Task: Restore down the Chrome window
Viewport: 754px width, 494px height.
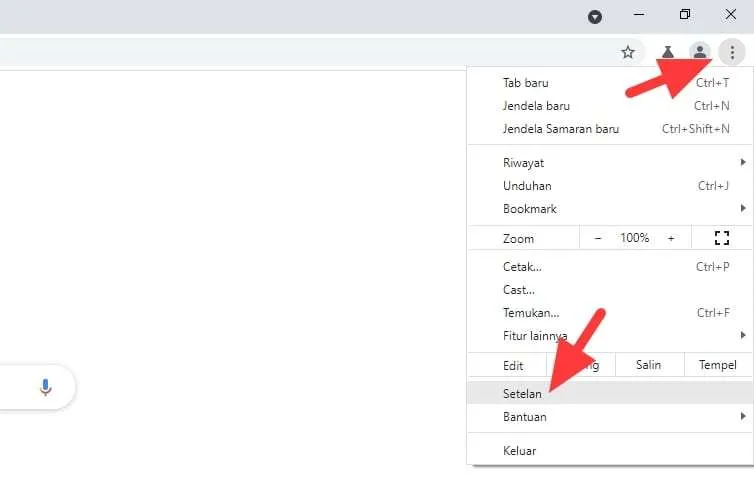Action: coord(685,15)
